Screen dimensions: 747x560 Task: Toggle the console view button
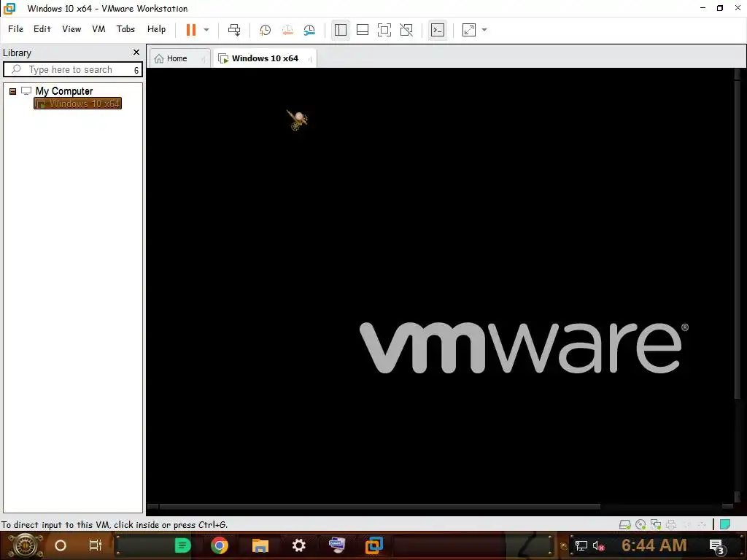tap(438, 30)
